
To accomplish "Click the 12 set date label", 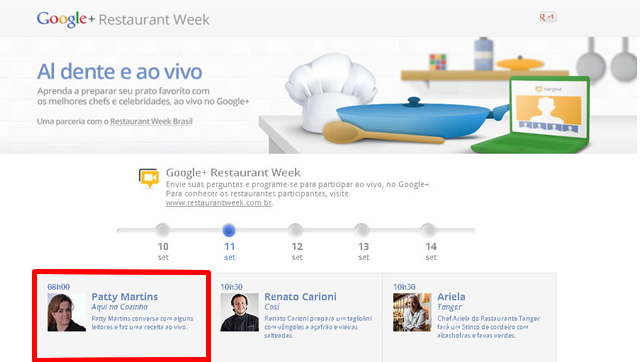I will (297, 251).
